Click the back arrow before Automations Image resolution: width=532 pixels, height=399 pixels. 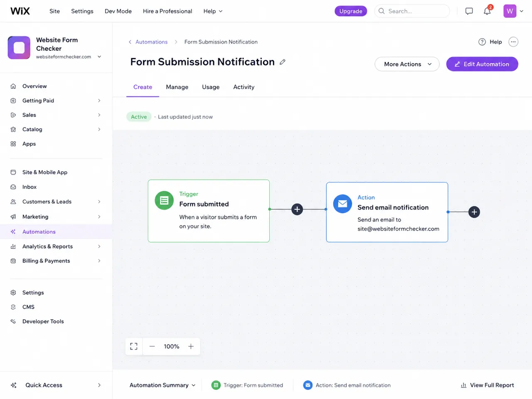tap(130, 42)
